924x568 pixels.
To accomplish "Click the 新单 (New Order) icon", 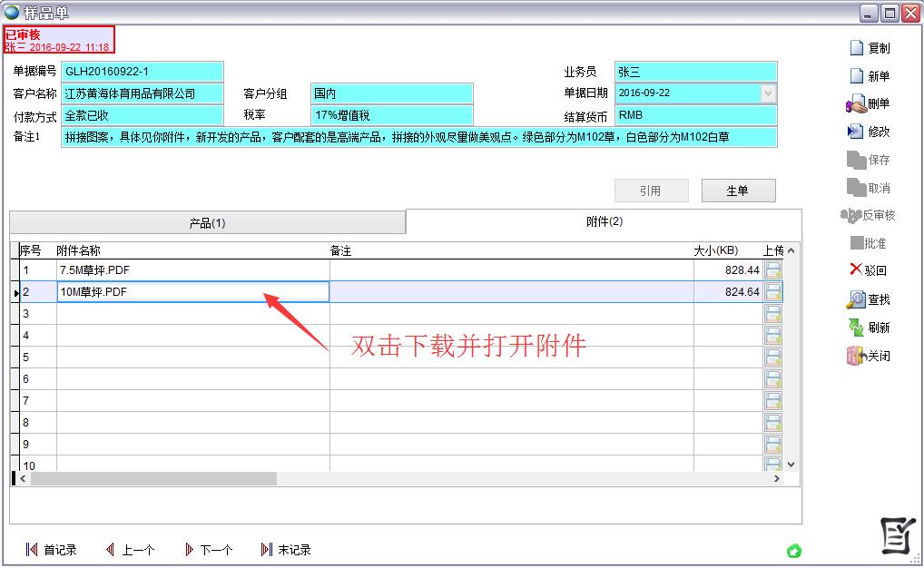I will click(870, 74).
